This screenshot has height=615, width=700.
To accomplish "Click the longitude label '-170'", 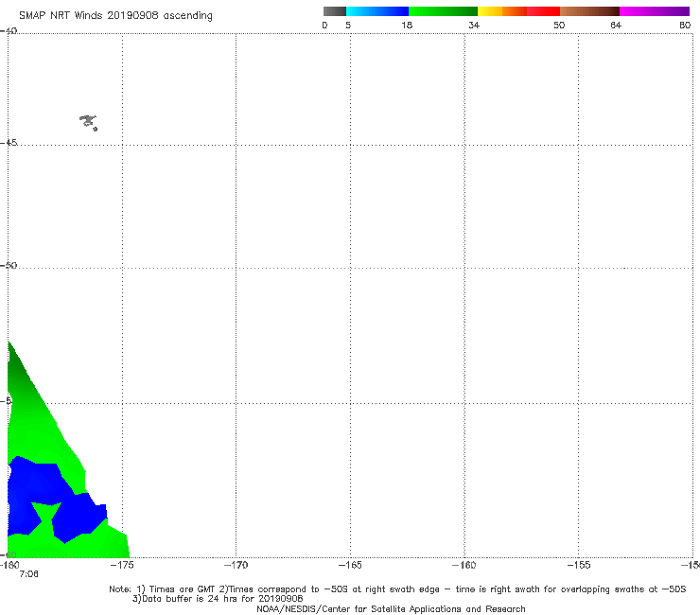I will (x=236, y=565).
